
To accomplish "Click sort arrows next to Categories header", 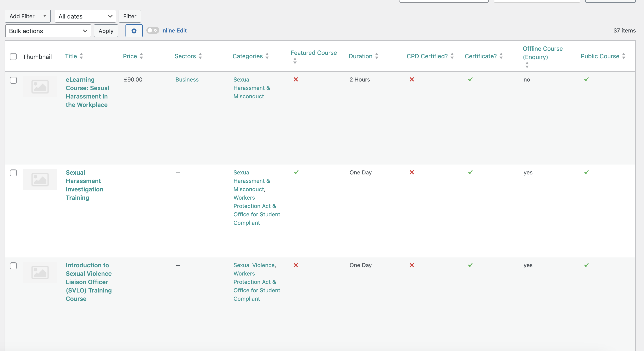I will point(267,56).
